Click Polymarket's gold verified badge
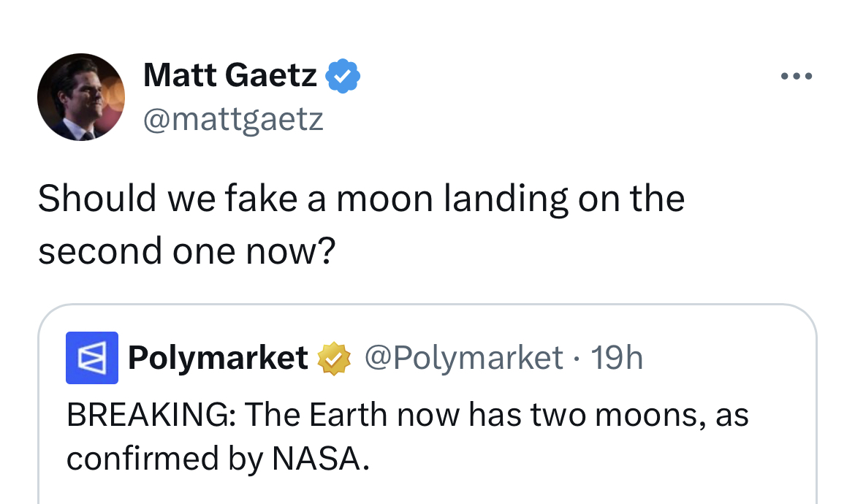 pyautogui.click(x=333, y=359)
